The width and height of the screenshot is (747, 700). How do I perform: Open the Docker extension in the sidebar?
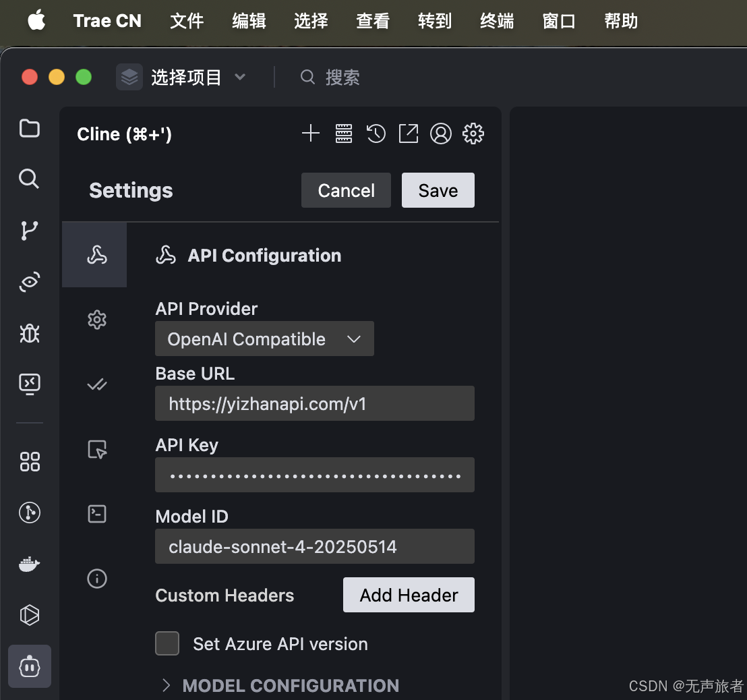[x=29, y=564]
